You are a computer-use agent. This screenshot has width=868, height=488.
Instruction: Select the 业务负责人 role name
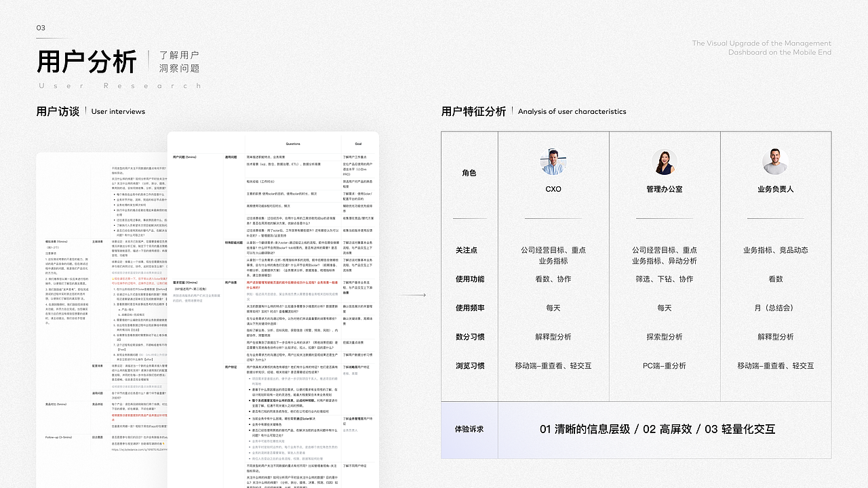tap(776, 189)
